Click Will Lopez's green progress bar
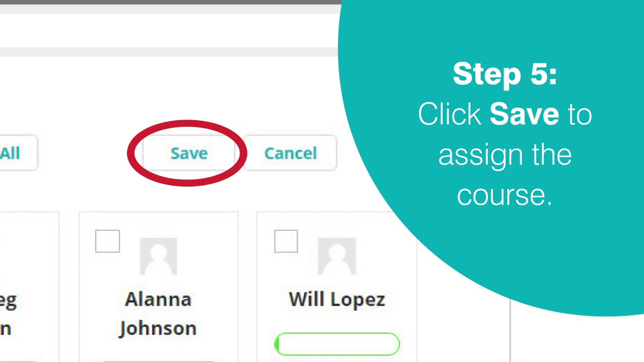644x362 pixels. click(337, 344)
